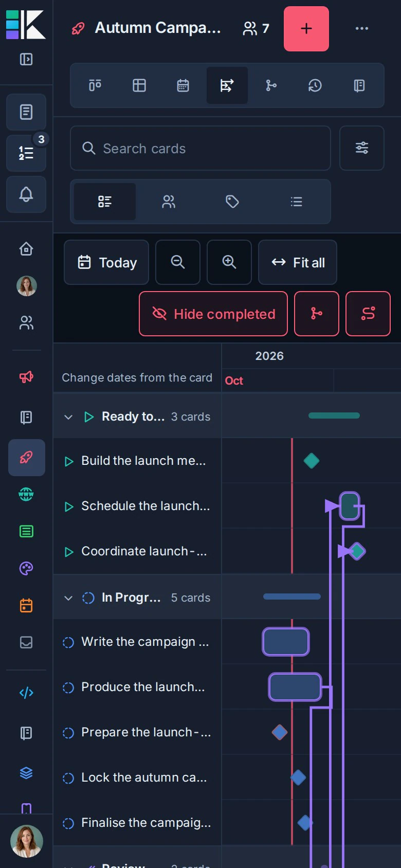Click the red plus add button

(306, 29)
